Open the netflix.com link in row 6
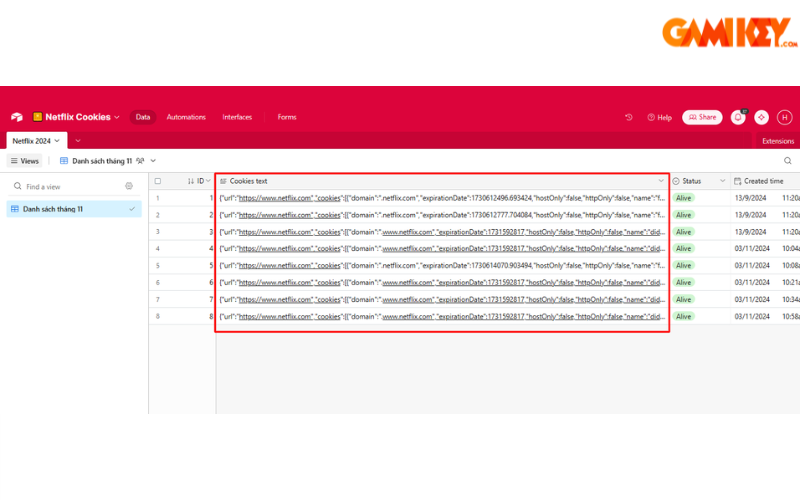The height and width of the screenshot is (500, 800). click(275, 282)
